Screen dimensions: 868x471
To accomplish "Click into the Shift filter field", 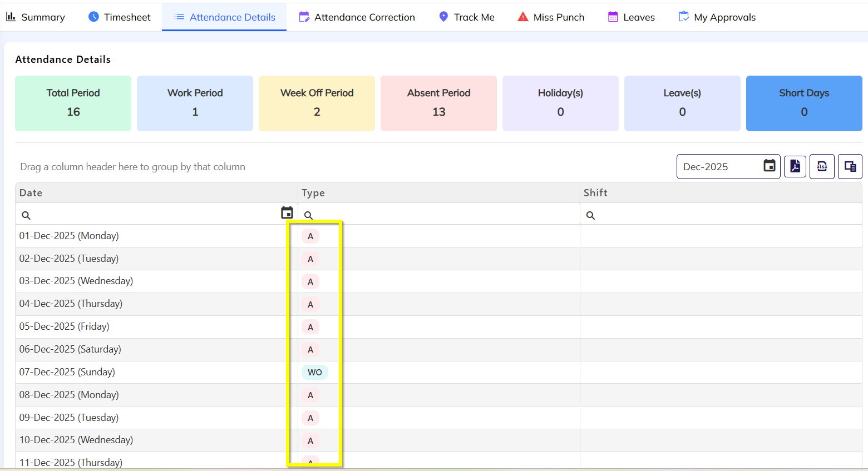I will 723,215.
